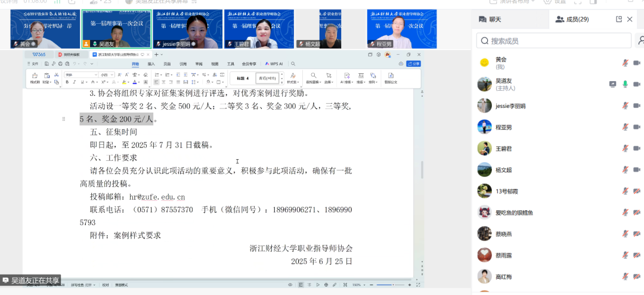
Task: Click the 程亚男 video thumbnail
Action: click(x=402, y=29)
